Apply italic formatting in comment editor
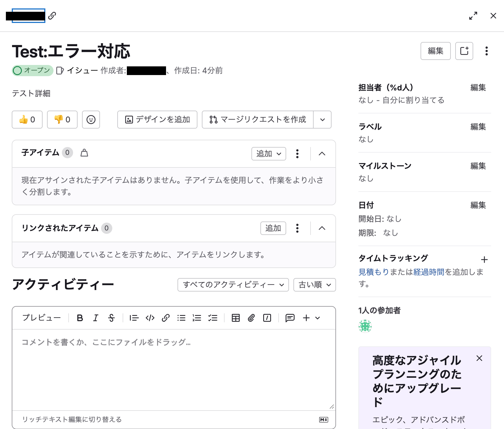 95,318
